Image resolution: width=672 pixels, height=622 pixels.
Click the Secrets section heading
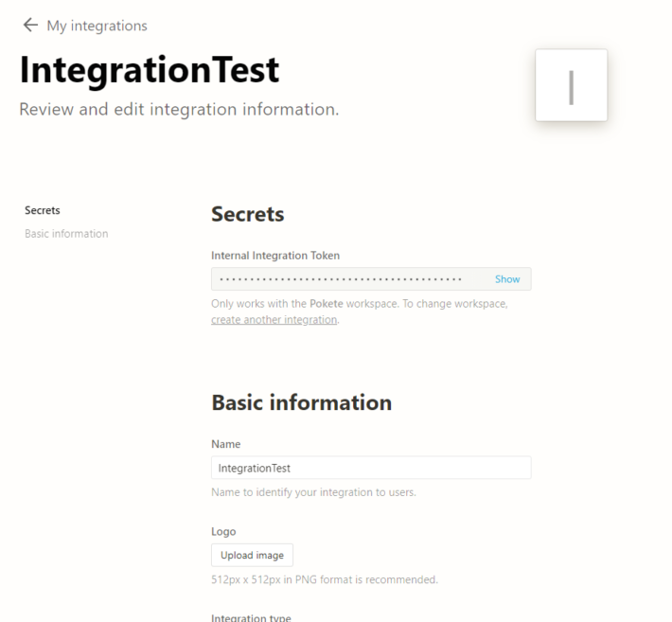point(247,214)
